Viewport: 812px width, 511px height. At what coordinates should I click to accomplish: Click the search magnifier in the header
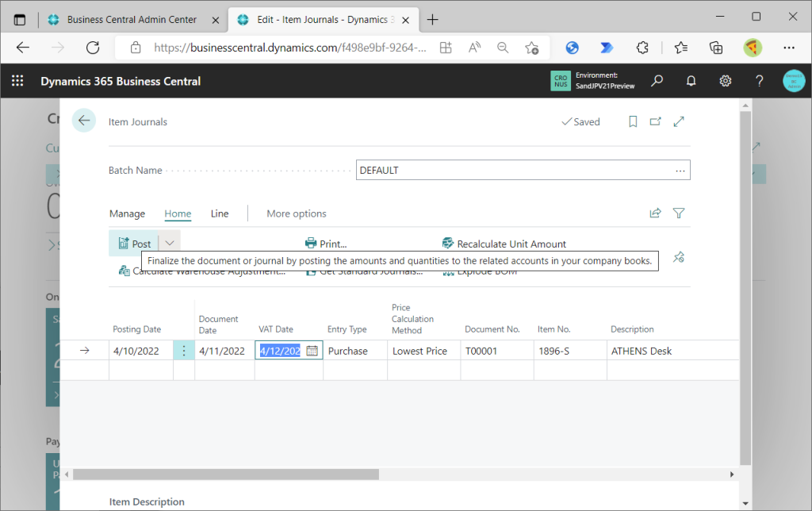[657, 81]
